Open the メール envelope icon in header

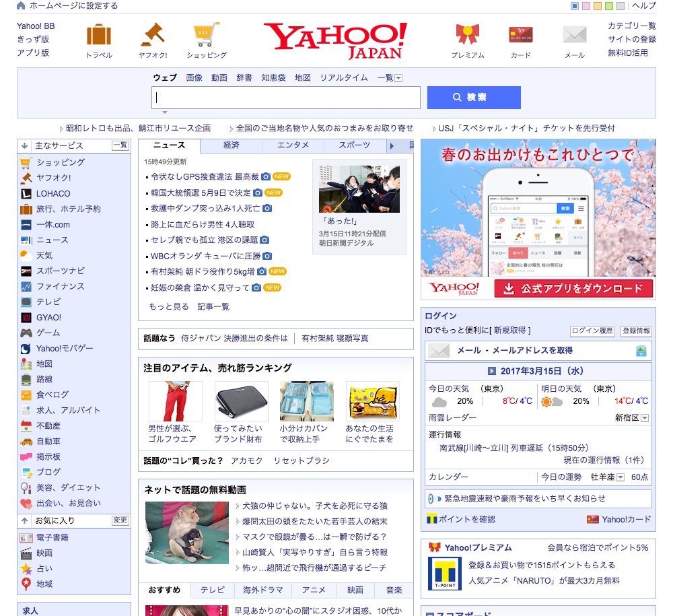click(574, 35)
